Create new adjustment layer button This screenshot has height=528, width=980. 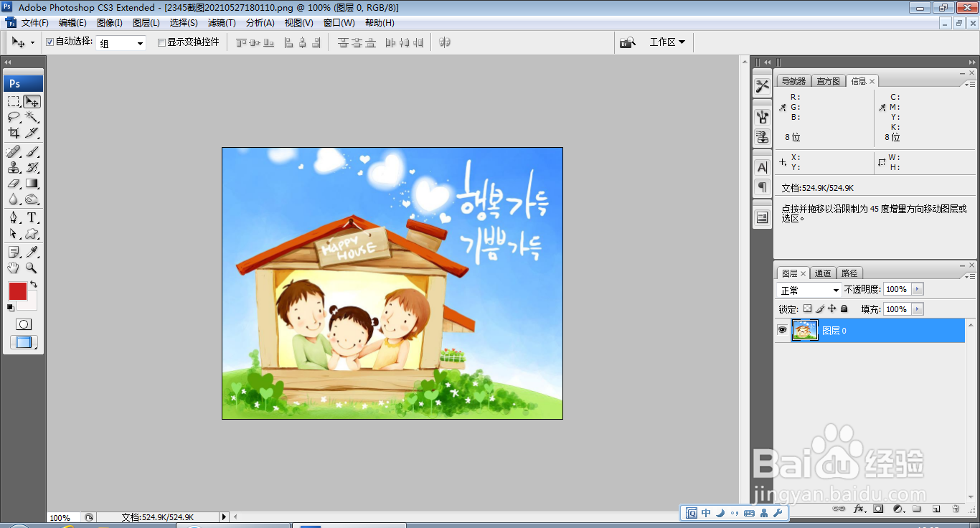897,509
